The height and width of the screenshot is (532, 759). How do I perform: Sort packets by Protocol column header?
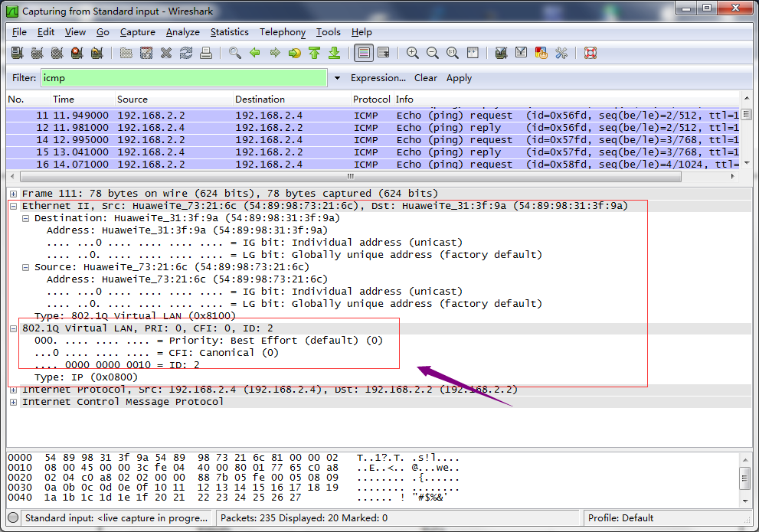pos(371,100)
